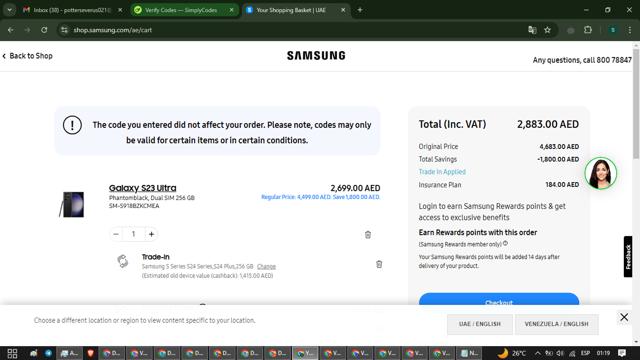Close the Verify Codes tab
640x360 pixels.
point(231,10)
